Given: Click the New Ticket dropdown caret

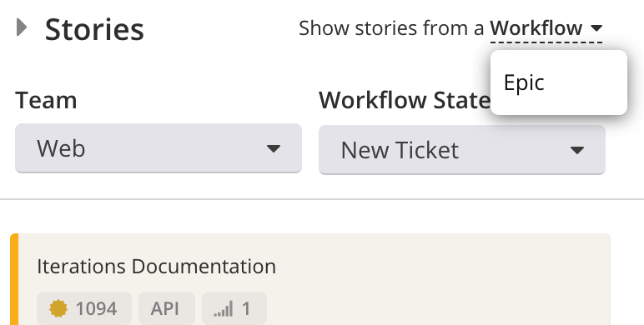Looking at the screenshot, I should tap(577, 150).
